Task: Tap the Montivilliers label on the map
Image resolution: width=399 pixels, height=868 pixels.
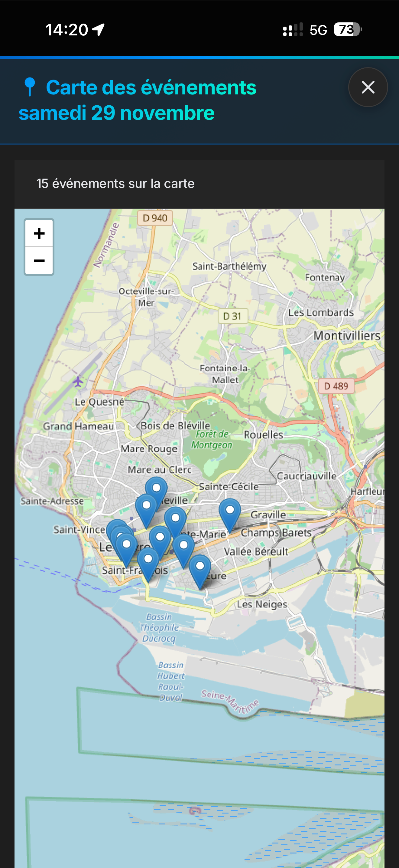Action: coord(346,336)
